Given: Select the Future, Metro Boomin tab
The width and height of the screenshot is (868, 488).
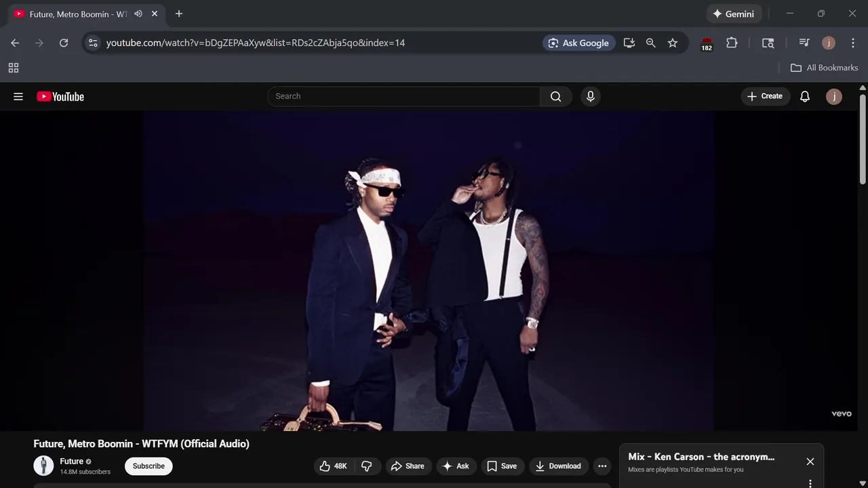Looking at the screenshot, I should pos(78,14).
